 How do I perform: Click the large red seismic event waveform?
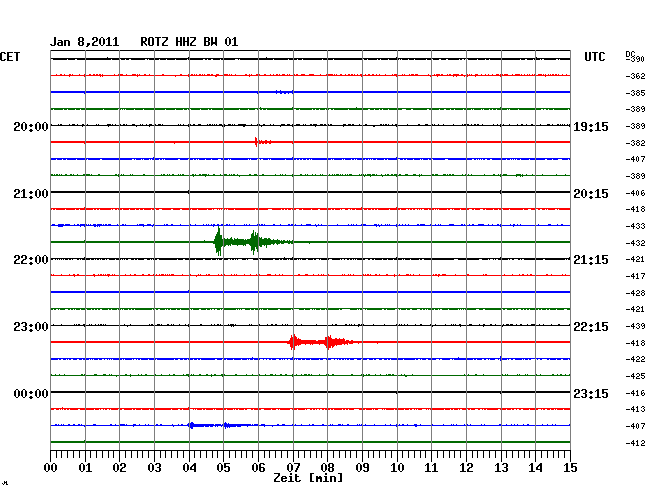pyautogui.click(x=321, y=342)
